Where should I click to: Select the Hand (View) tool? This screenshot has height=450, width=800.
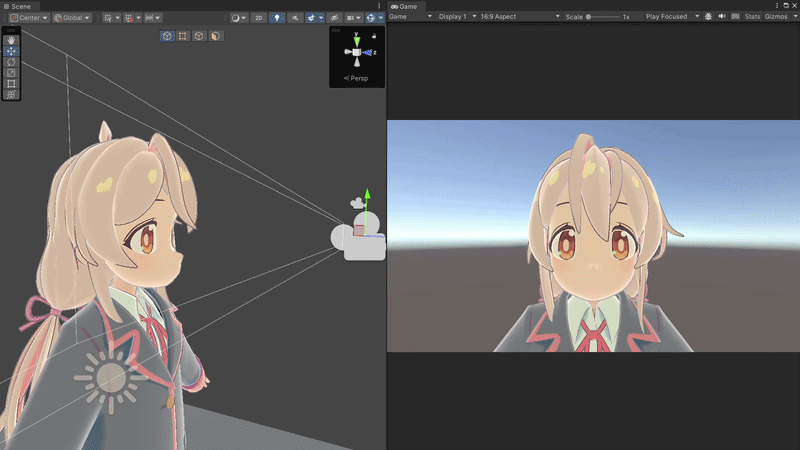pos(11,40)
